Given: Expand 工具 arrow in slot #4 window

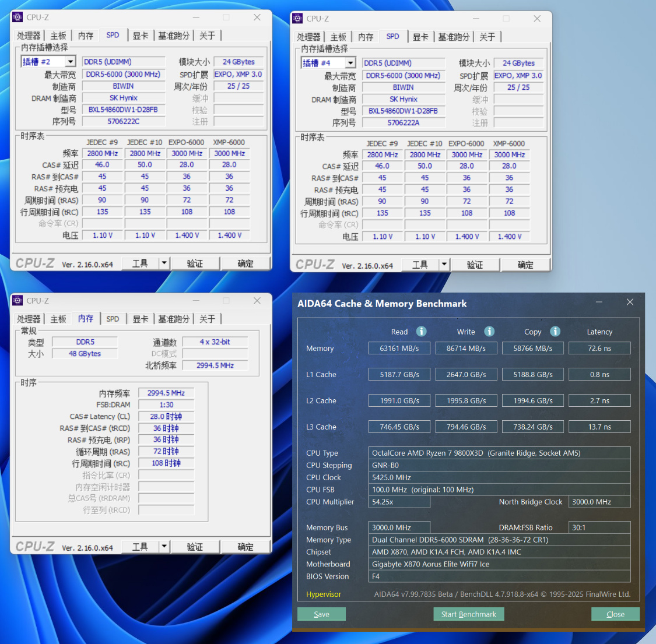Looking at the screenshot, I should tap(444, 265).
